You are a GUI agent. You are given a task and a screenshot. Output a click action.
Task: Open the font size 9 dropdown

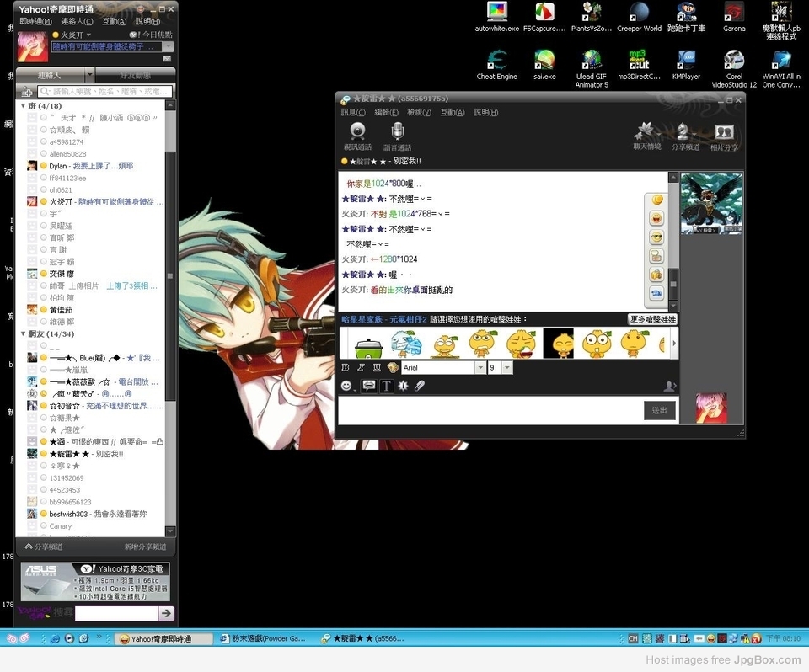[x=506, y=368]
